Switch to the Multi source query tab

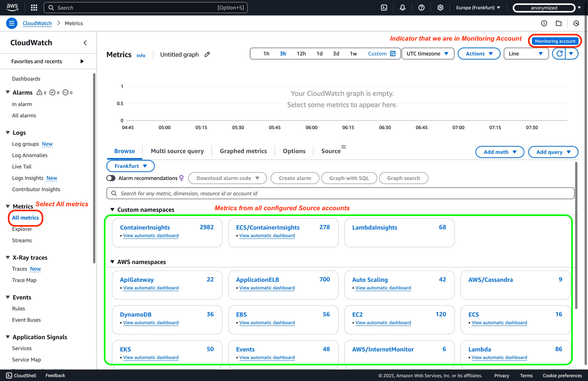pyautogui.click(x=177, y=151)
